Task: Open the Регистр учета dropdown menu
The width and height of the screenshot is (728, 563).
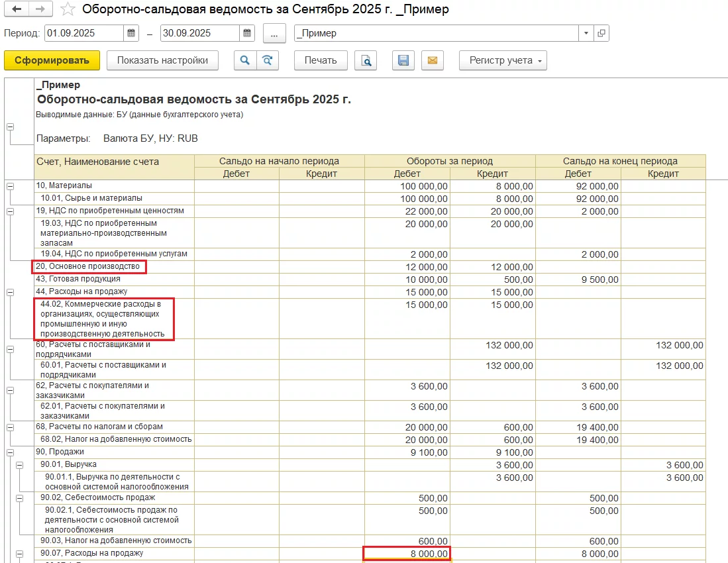Action: 502,60
